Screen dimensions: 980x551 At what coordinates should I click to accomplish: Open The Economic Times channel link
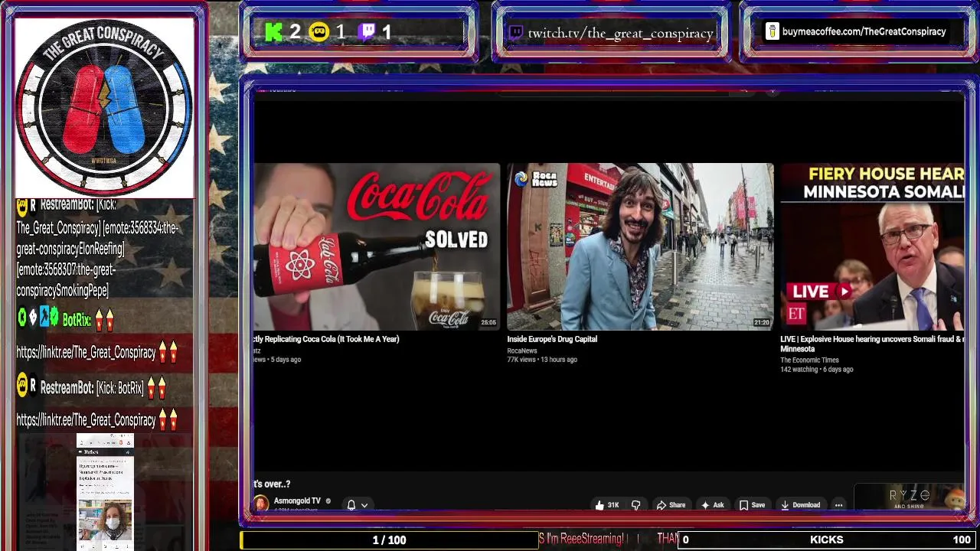(x=809, y=360)
